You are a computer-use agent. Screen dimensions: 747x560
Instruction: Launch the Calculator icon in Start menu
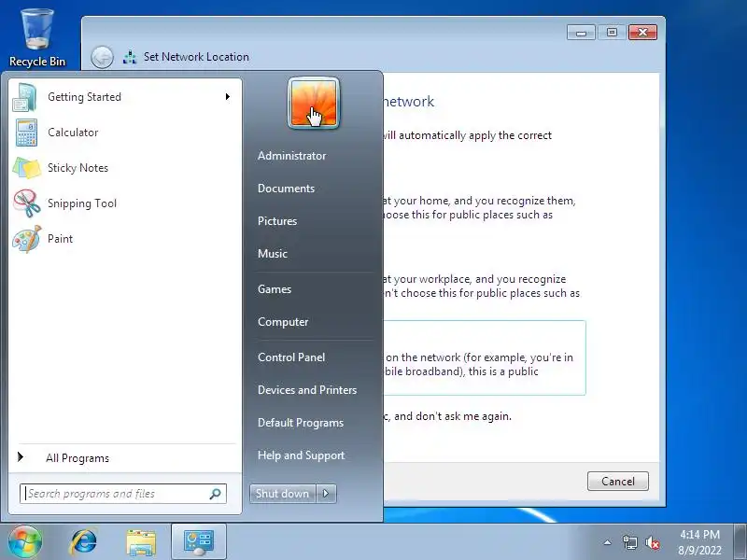pyautogui.click(x=26, y=133)
